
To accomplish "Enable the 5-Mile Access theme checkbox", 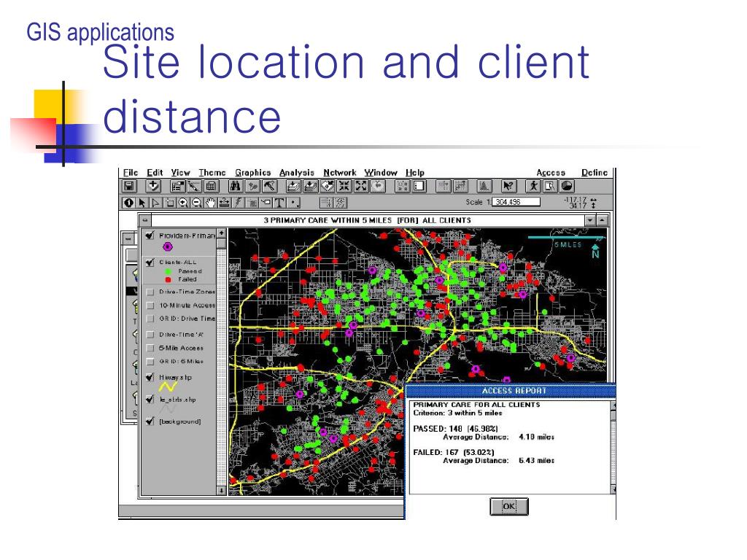I will click(x=150, y=348).
